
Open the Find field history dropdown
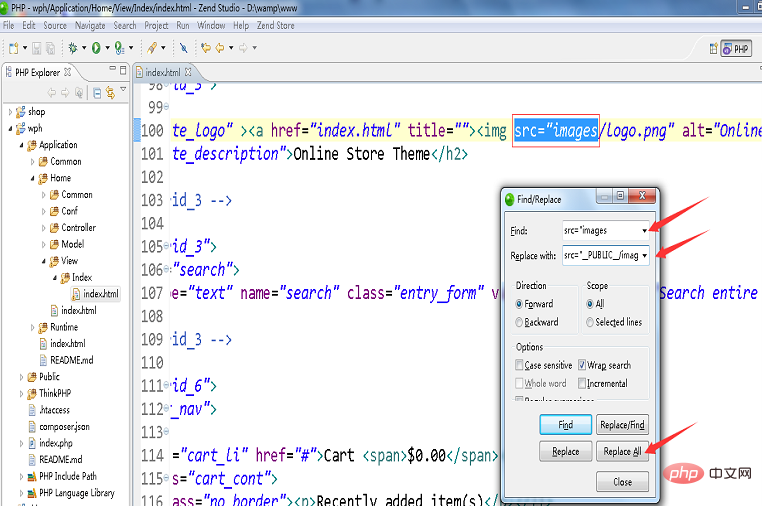click(x=644, y=230)
